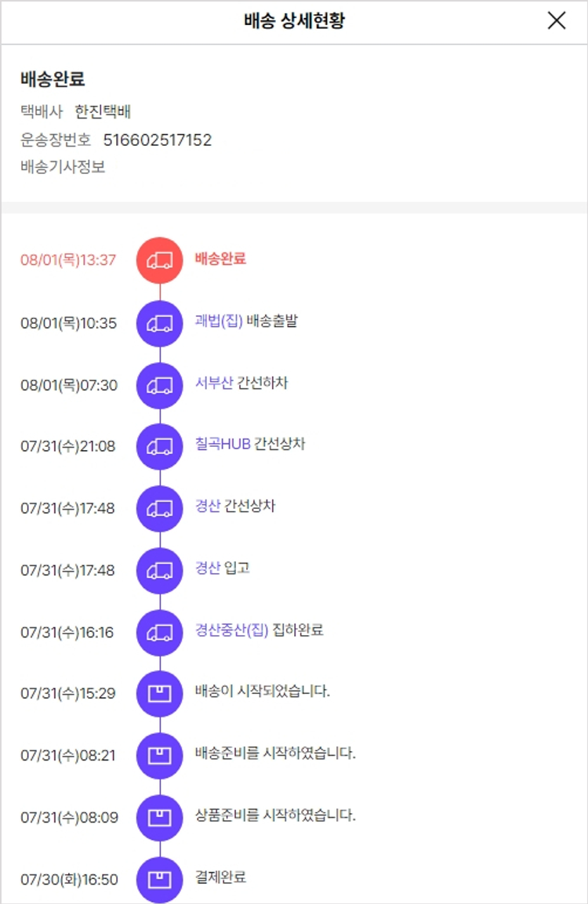Open the 서부산 terminal link

click(214, 383)
